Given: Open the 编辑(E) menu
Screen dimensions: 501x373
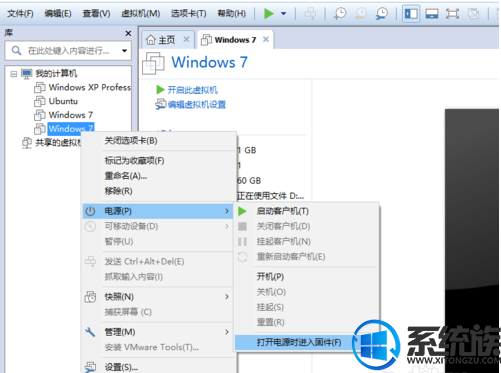Looking at the screenshot, I should tap(58, 14).
